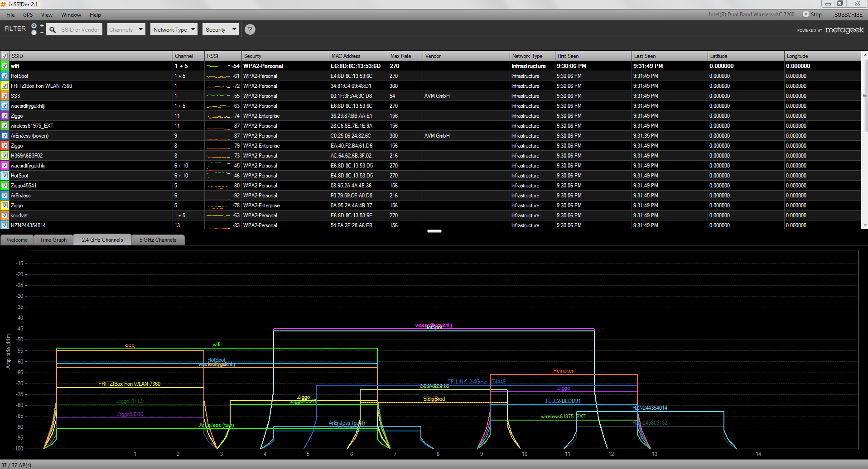Open the Window menu
Screen dimensions: 868x469
(71, 15)
